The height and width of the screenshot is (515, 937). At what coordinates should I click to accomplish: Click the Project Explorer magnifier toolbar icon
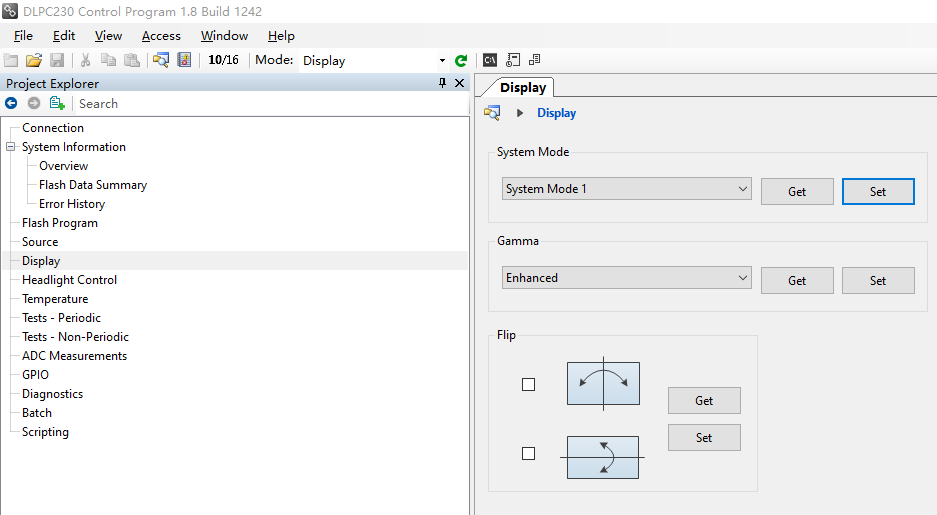(161, 60)
